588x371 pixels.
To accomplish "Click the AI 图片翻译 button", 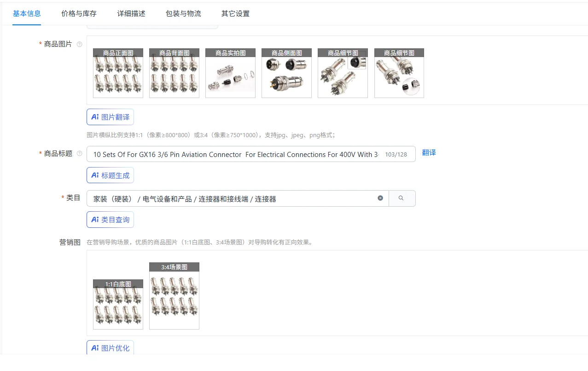I will point(110,117).
